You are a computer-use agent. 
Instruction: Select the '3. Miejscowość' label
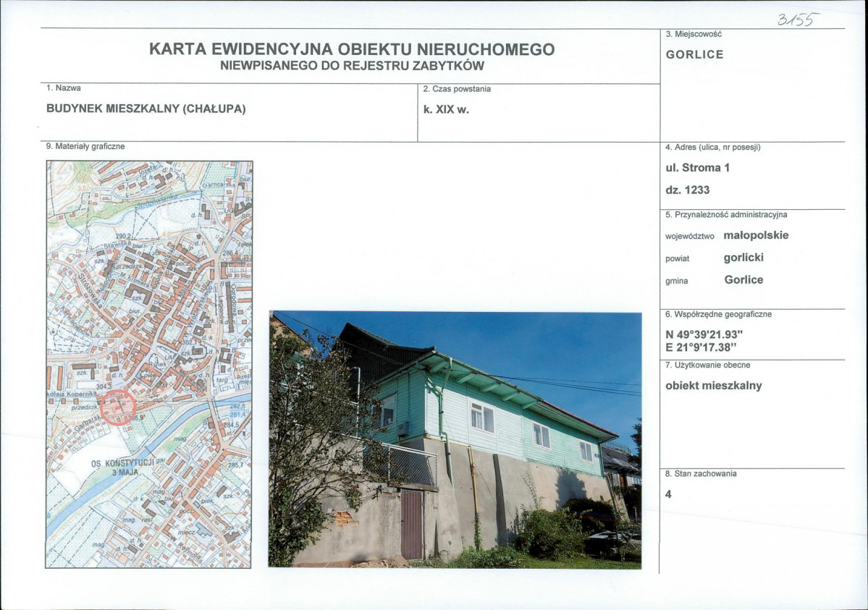(x=694, y=34)
